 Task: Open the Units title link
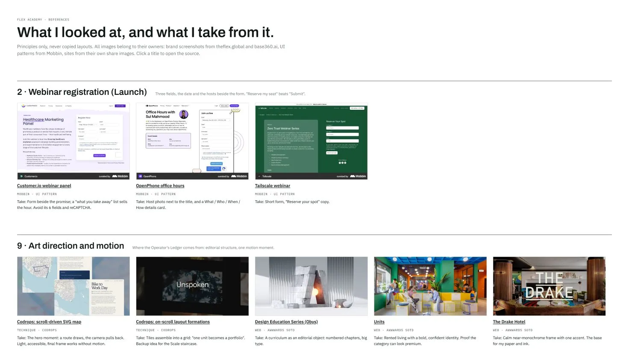379,322
